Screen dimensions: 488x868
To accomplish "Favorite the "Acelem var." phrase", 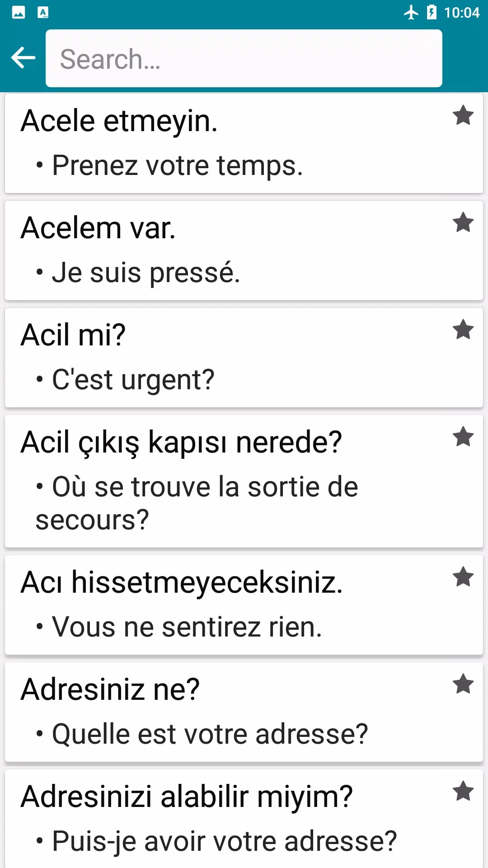I will click(x=463, y=223).
